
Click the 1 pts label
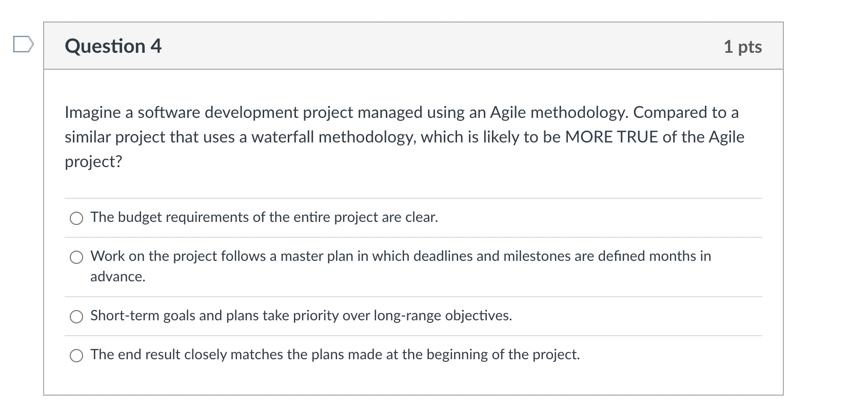(x=742, y=46)
